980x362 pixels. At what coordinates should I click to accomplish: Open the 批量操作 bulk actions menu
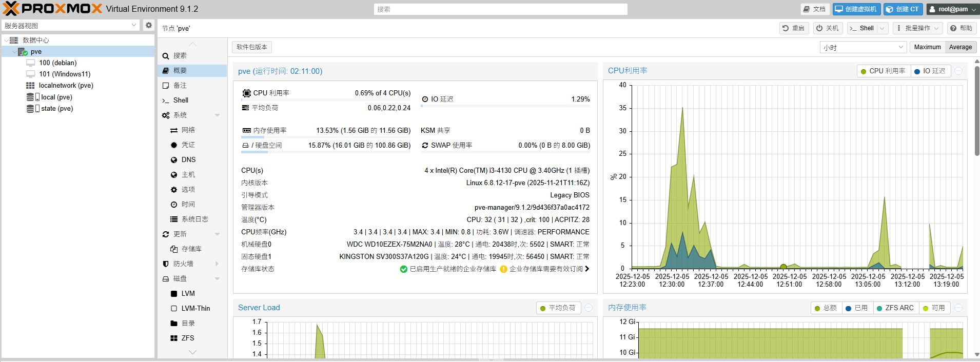917,28
